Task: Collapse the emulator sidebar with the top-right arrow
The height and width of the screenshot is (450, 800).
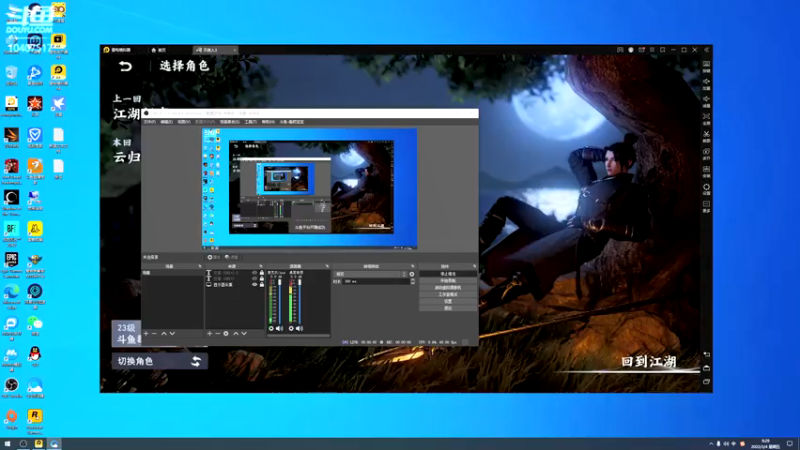Action: click(x=706, y=50)
